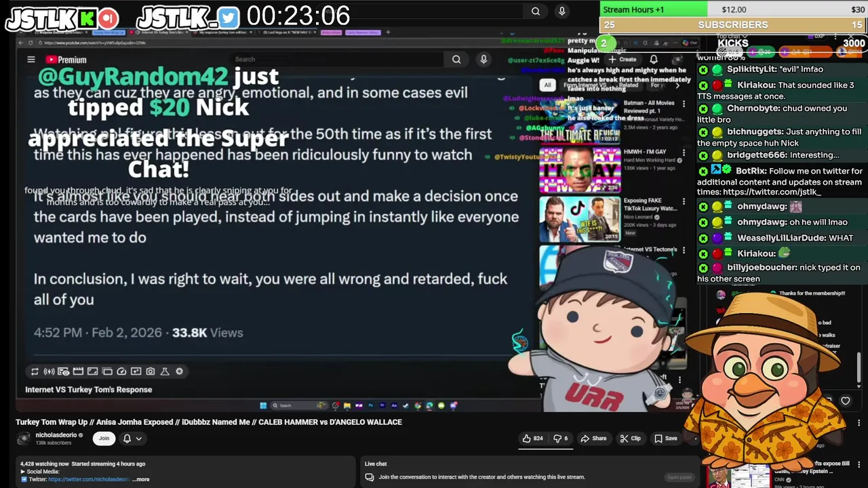The width and height of the screenshot is (868, 488).
Task: Like the video showing 824 likes
Action: tap(533, 439)
